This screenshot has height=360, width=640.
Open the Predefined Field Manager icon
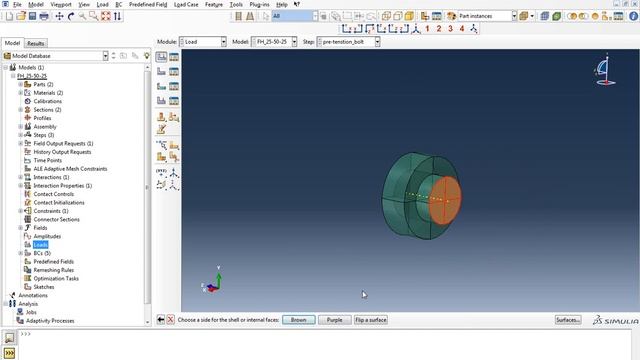point(174,87)
